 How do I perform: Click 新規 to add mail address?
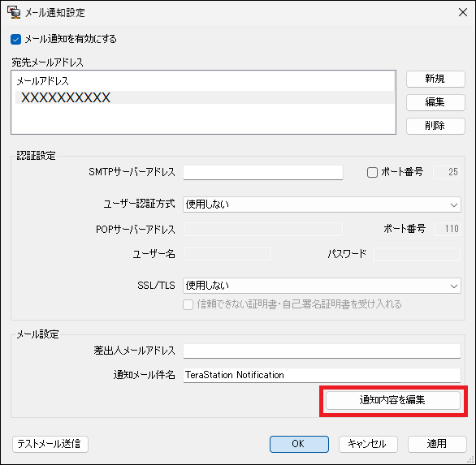435,79
